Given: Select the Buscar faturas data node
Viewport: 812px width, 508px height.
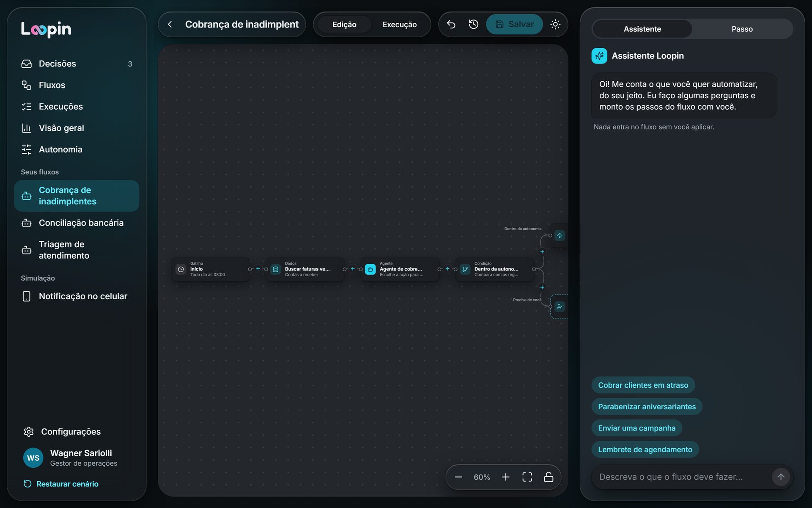Looking at the screenshot, I should click(305, 269).
